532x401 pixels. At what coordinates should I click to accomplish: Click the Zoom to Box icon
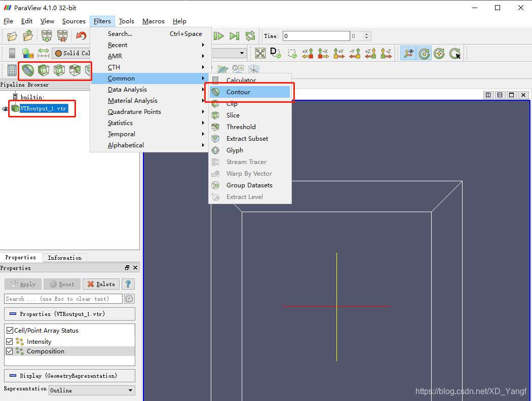[292, 53]
